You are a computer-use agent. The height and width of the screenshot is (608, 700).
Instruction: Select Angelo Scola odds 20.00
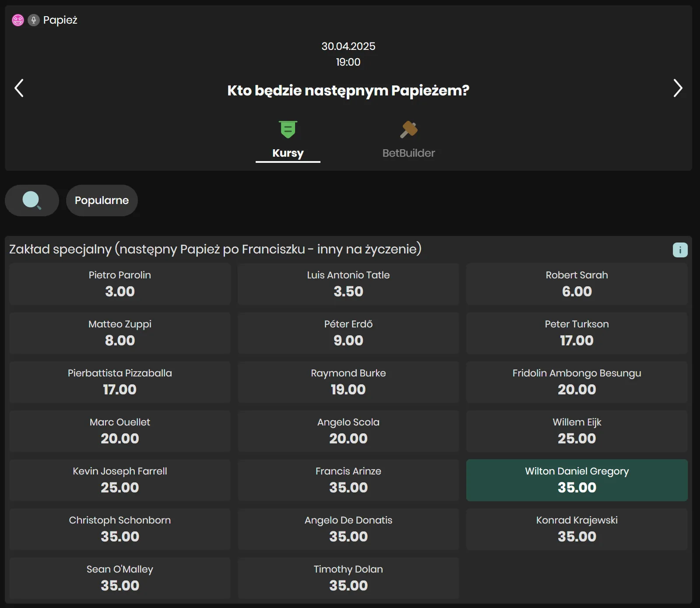(x=348, y=431)
